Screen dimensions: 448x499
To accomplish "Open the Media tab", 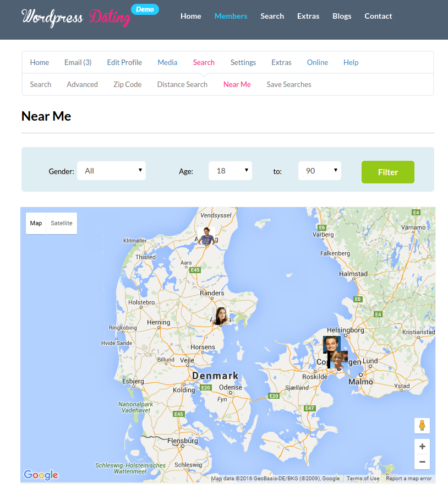I will [x=167, y=62].
